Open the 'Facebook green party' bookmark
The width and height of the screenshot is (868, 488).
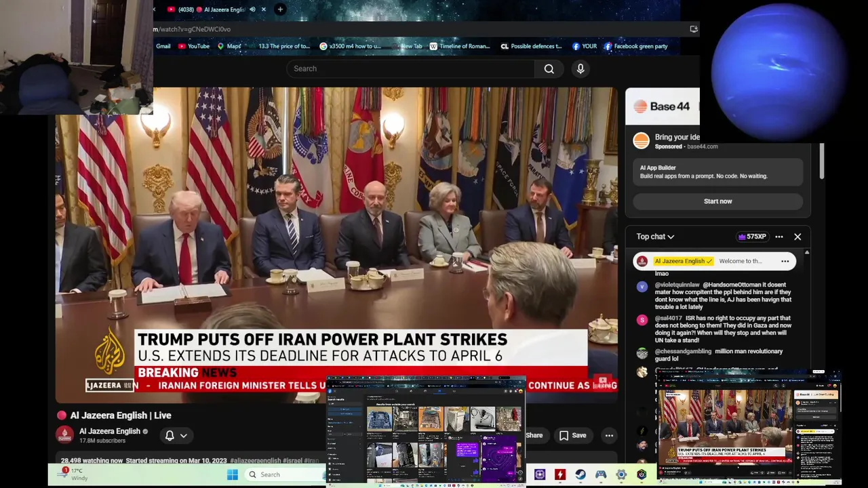[635, 46]
